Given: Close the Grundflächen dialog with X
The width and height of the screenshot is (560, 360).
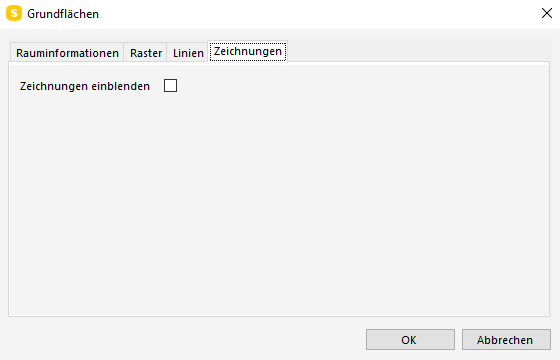Looking at the screenshot, I should 546,14.
